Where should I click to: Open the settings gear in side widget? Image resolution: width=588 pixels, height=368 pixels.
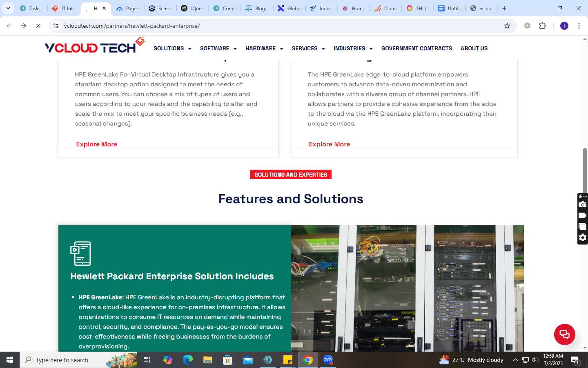[x=583, y=238]
